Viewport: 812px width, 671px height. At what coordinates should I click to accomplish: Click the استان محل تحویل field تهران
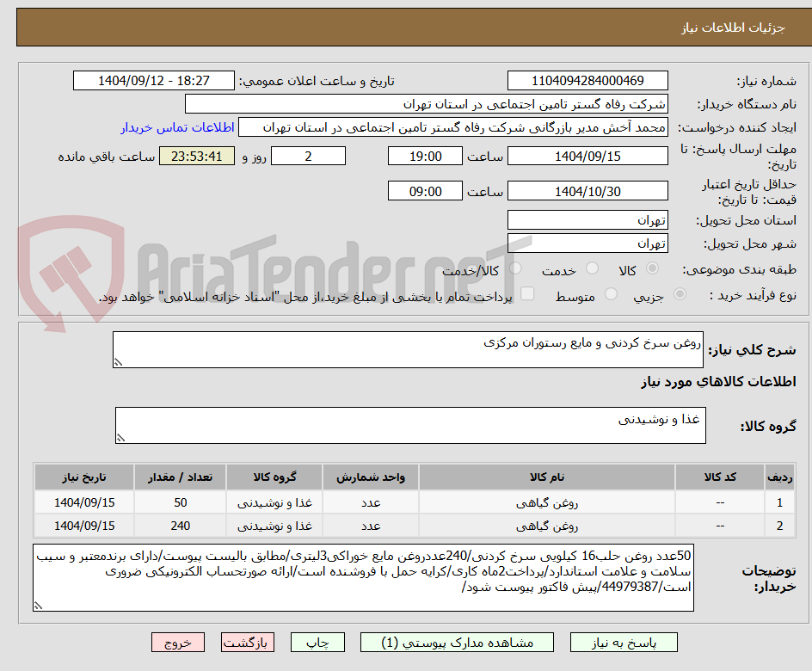click(587, 220)
